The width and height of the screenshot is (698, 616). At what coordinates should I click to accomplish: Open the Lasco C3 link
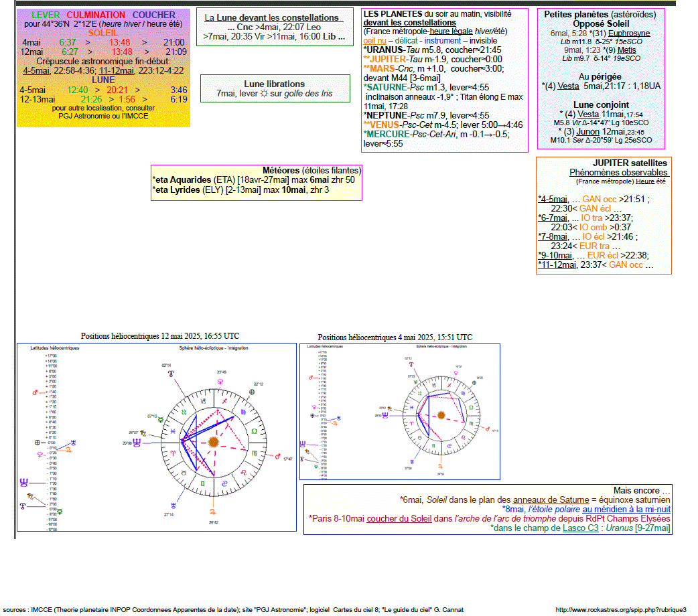(580, 528)
